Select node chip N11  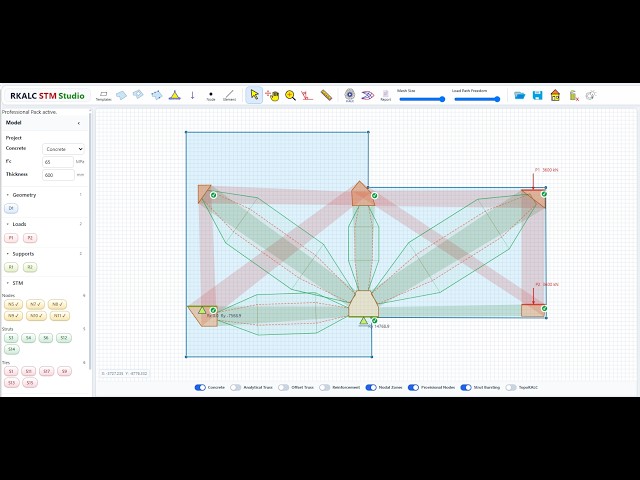(60, 316)
